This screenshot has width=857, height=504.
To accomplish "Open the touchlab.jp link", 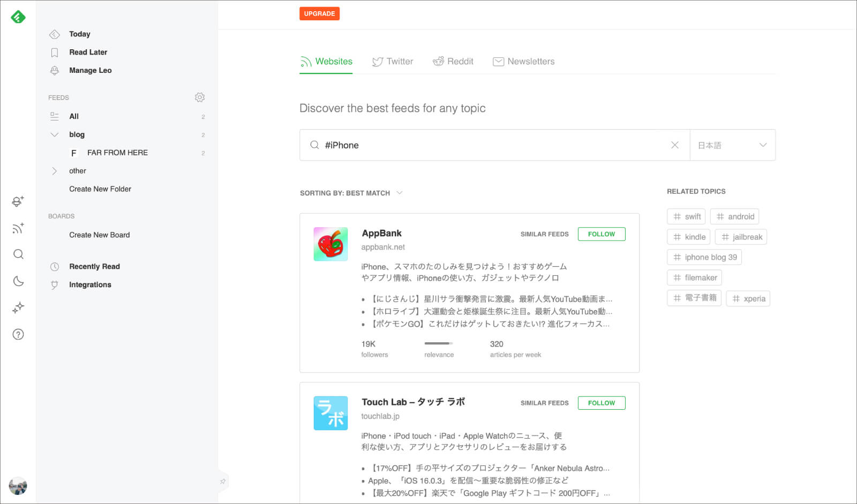I will 380,416.
